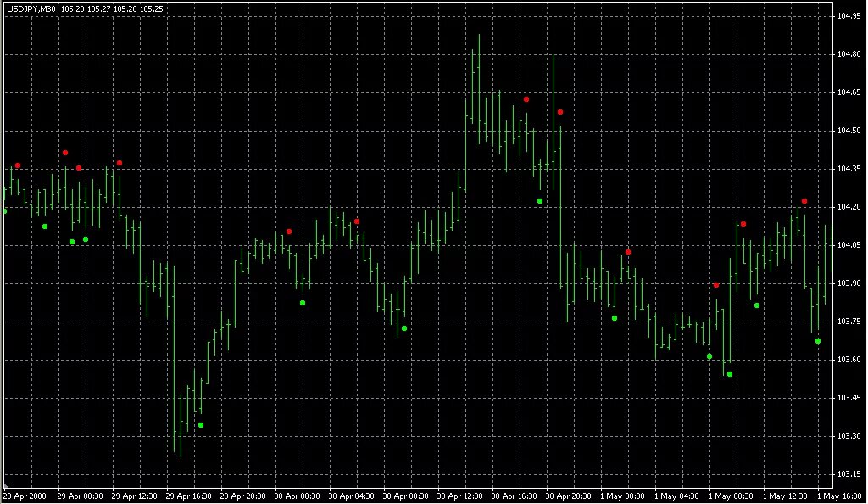
Task: Click the highest red signal dot on the chart
Action: (526, 99)
